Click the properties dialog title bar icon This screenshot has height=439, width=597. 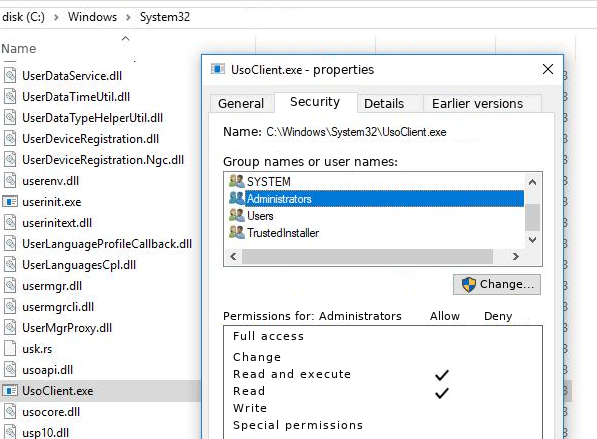(x=218, y=69)
